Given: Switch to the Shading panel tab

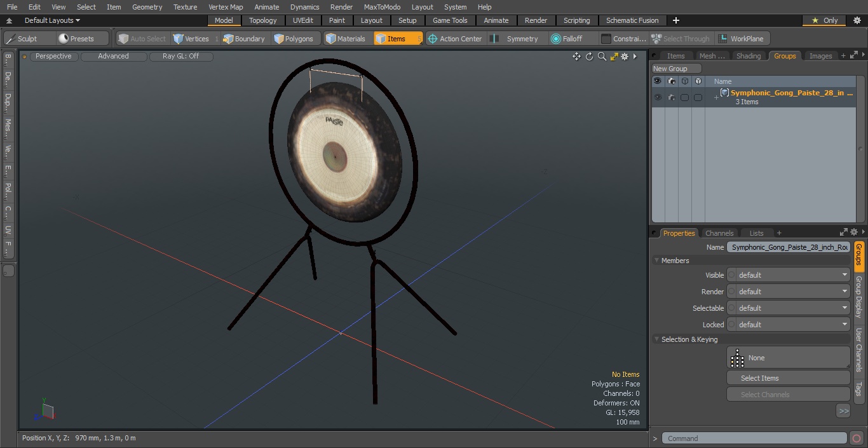Looking at the screenshot, I should tap(748, 56).
